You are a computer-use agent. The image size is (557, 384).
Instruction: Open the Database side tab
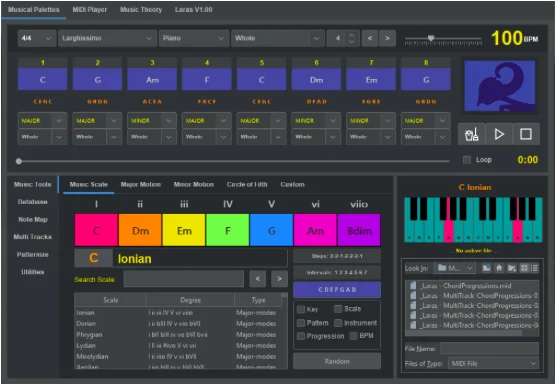point(33,202)
